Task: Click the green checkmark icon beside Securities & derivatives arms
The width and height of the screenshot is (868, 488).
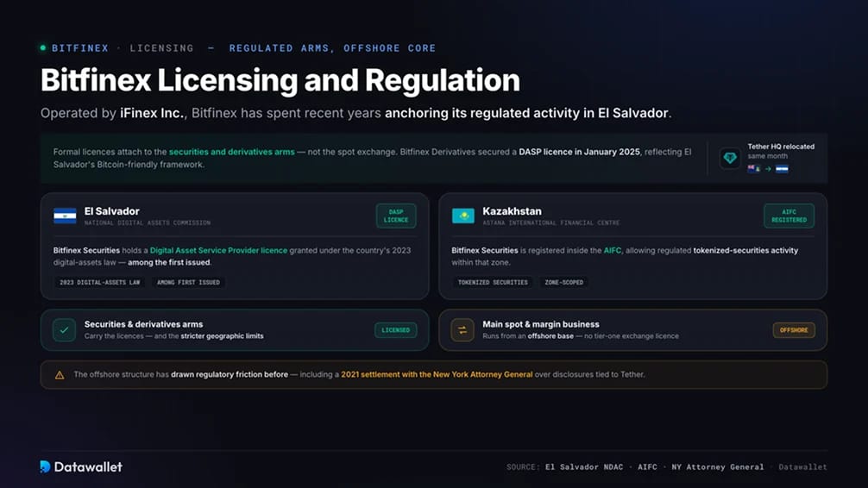Action: 64,329
